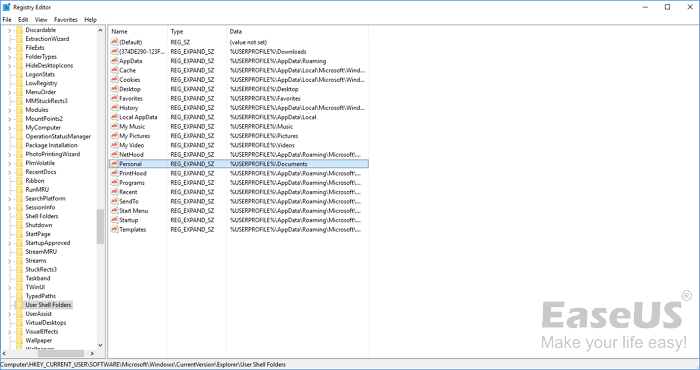Click the folder icon next to Taskband
Viewport: 700px width, 370px height.
19,278
